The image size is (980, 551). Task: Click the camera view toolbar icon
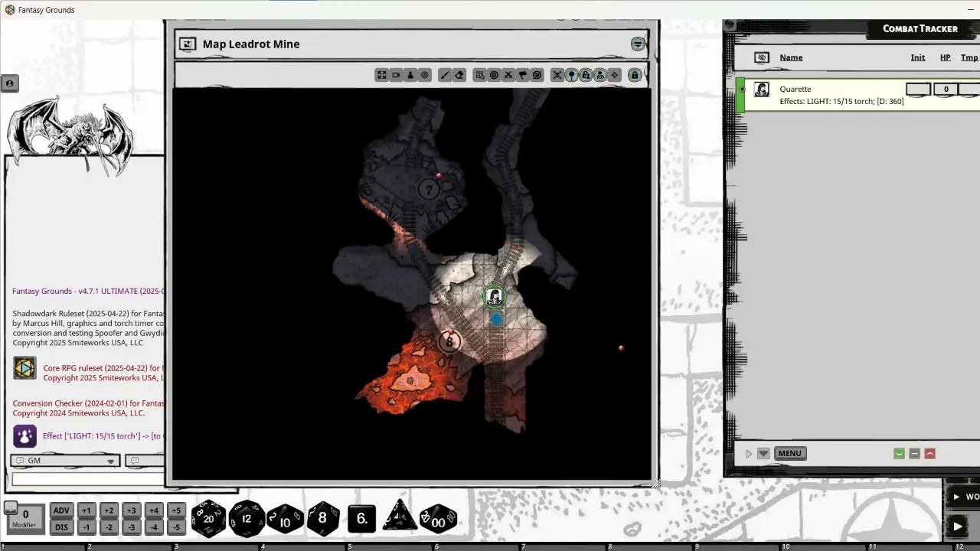pyautogui.click(x=396, y=75)
